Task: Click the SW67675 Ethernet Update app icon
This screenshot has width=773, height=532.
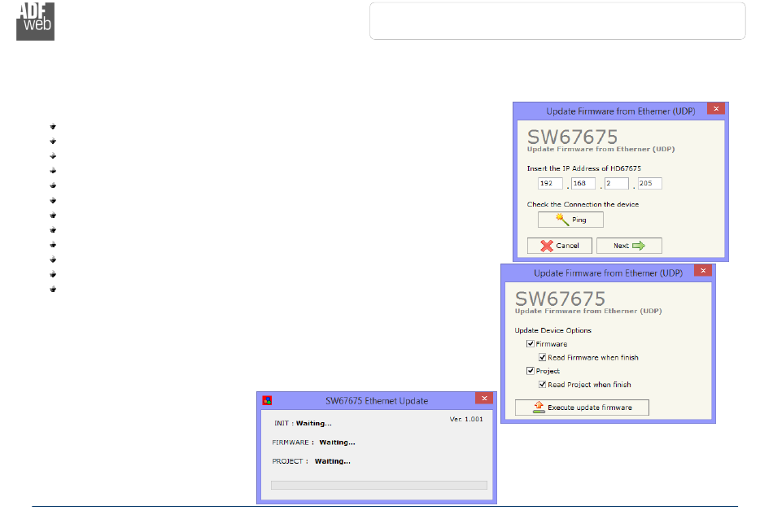Action: click(267, 400)
